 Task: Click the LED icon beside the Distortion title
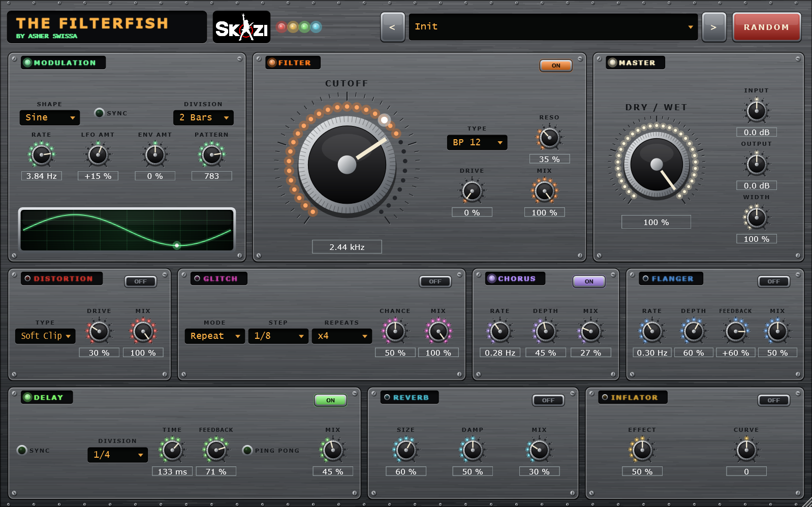[x=27, y=278]
